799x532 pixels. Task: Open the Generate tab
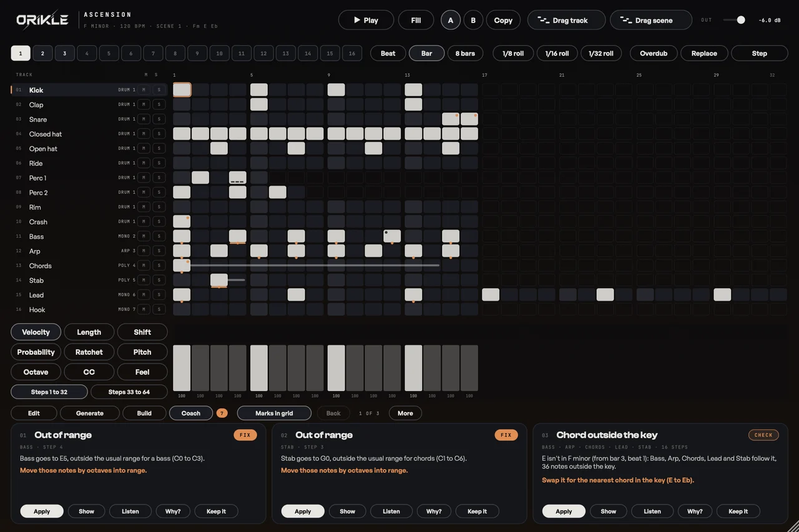click(x=90, y=413)
